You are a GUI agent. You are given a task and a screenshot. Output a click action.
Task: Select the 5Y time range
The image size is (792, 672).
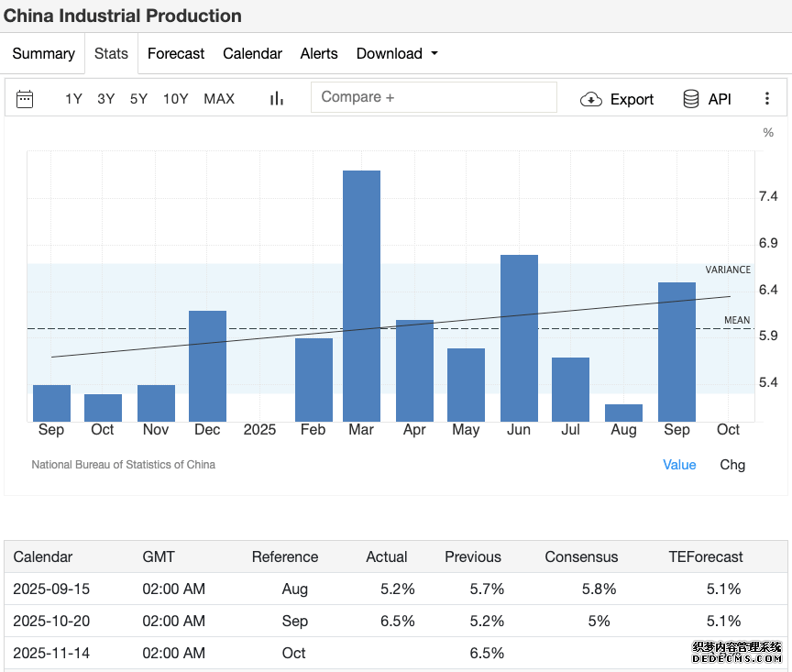tap(138, 98)
